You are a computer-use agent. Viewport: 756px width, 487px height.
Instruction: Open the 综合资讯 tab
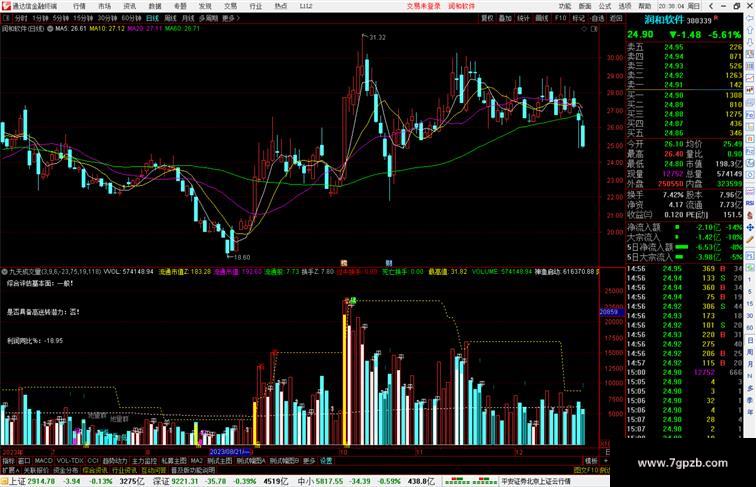point(95,470)
